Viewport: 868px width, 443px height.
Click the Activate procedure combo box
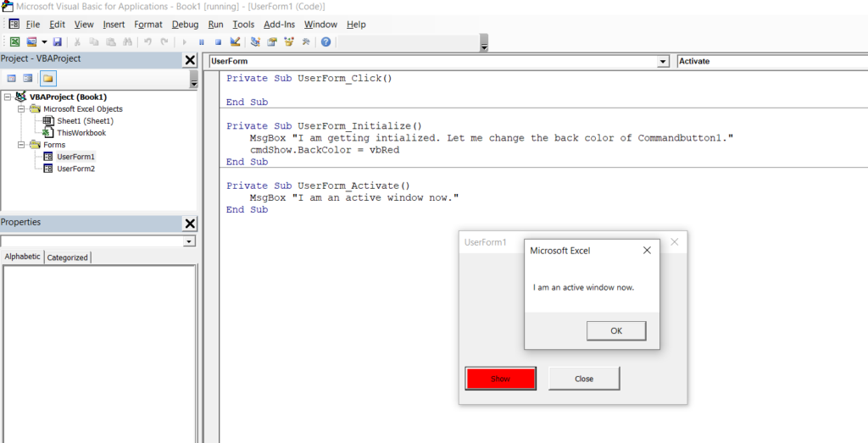coord(772,61)
